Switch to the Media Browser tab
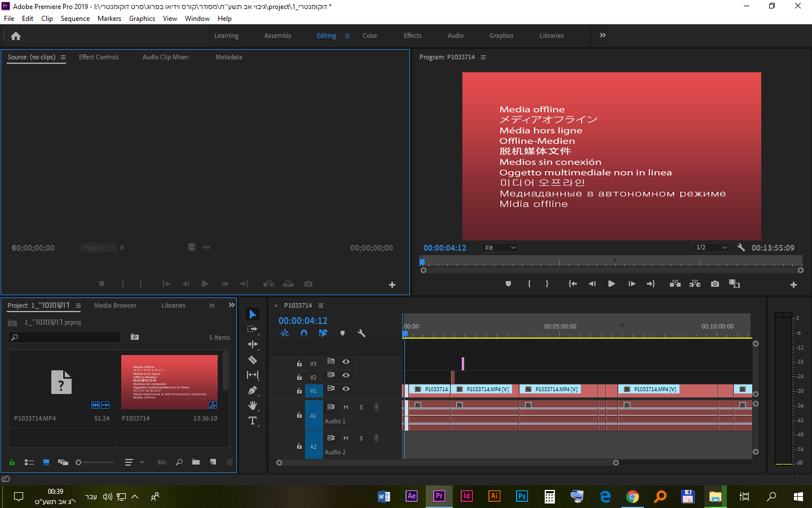 click(115, 305)
